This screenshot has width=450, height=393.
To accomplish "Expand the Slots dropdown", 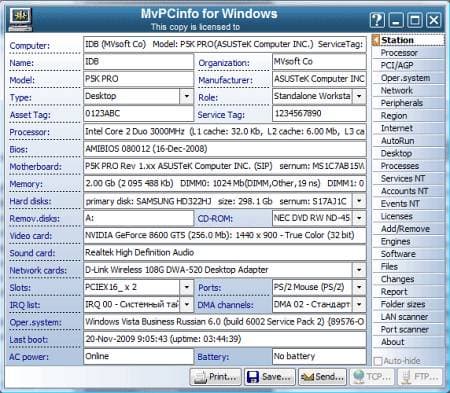I will click(187, 287).
